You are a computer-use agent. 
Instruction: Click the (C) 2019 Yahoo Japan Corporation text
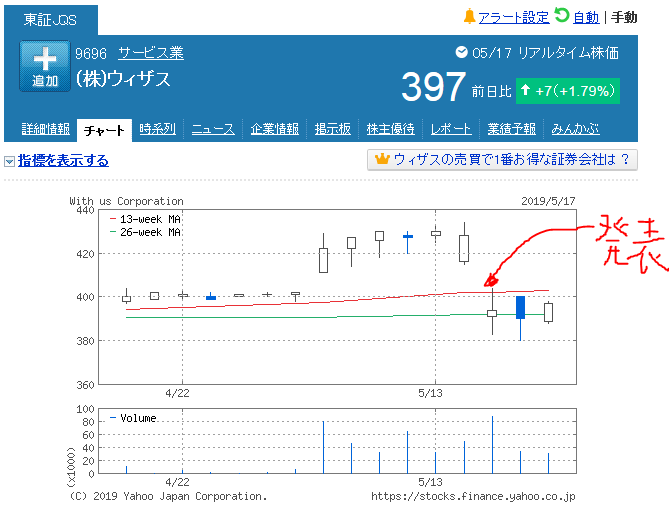click(x=168, y=497)
